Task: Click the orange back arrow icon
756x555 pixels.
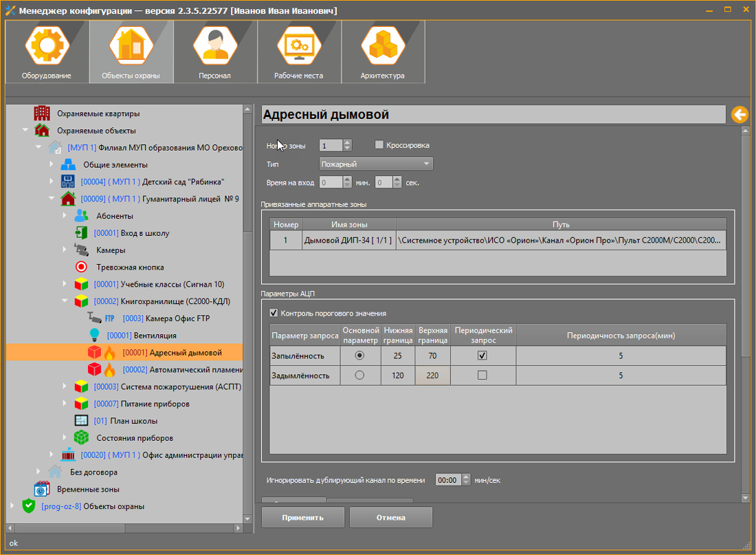Action: coord(740,115)
